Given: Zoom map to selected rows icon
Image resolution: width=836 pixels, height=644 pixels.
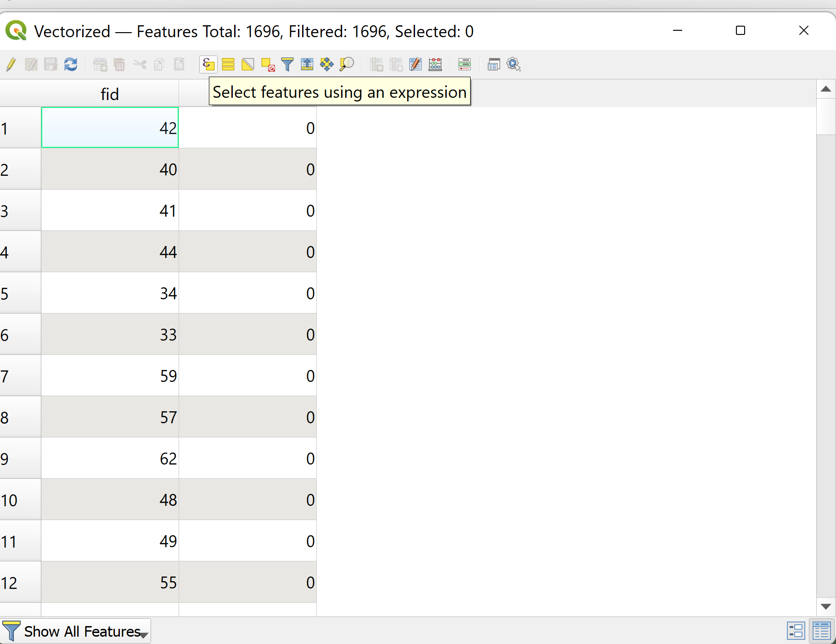Looking at the screenshot, I should 347,64.
